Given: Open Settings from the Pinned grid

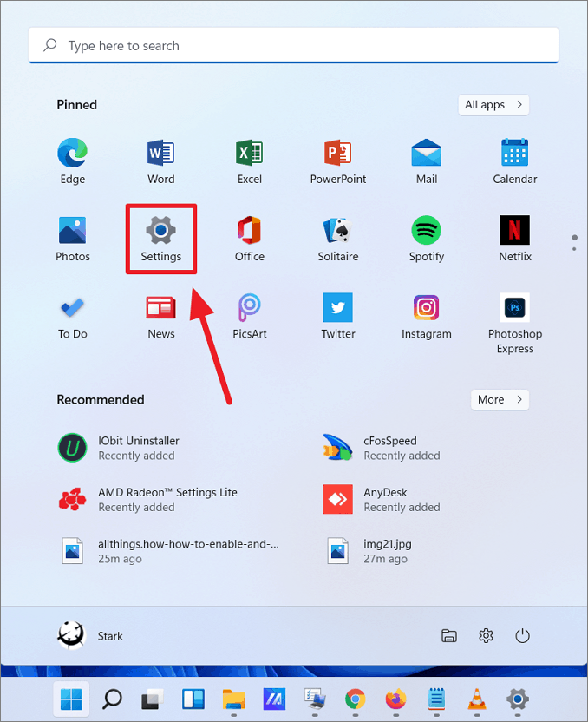Looking at the screenshot, I should pyautogui.click(x=160, y=239).
